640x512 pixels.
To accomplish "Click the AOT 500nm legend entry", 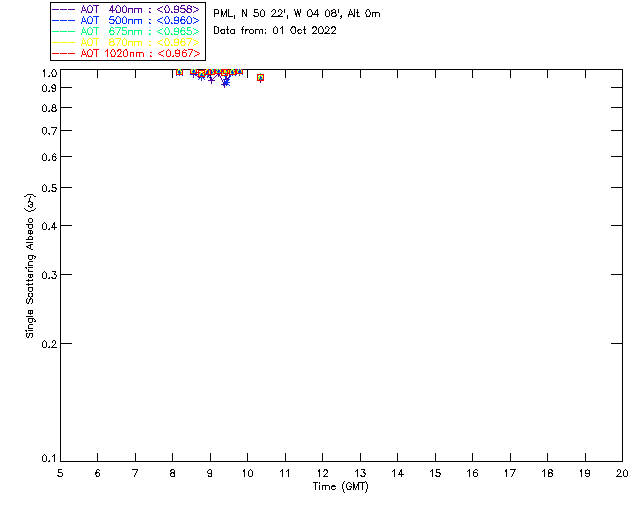I will point(126,20).
